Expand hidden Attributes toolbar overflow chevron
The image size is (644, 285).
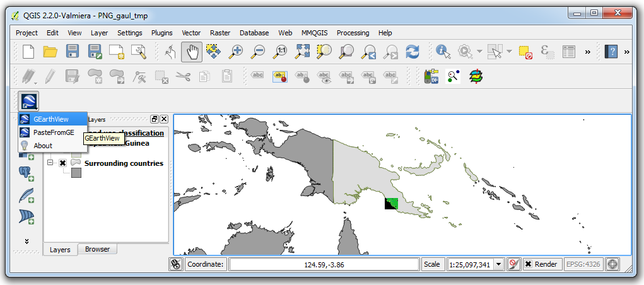[x=587, y=52]
